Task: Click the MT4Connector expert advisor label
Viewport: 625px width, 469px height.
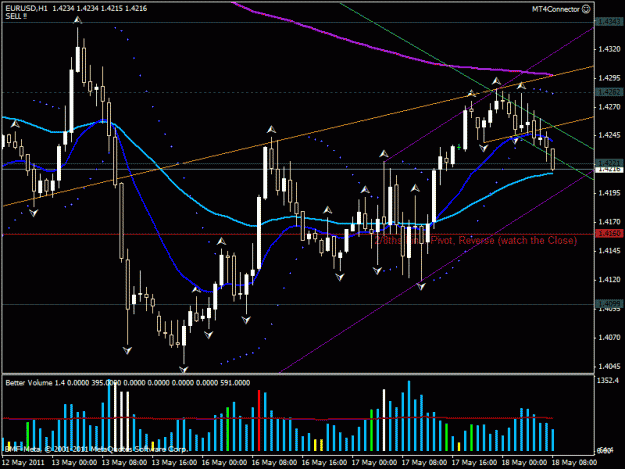Action: 556,9
